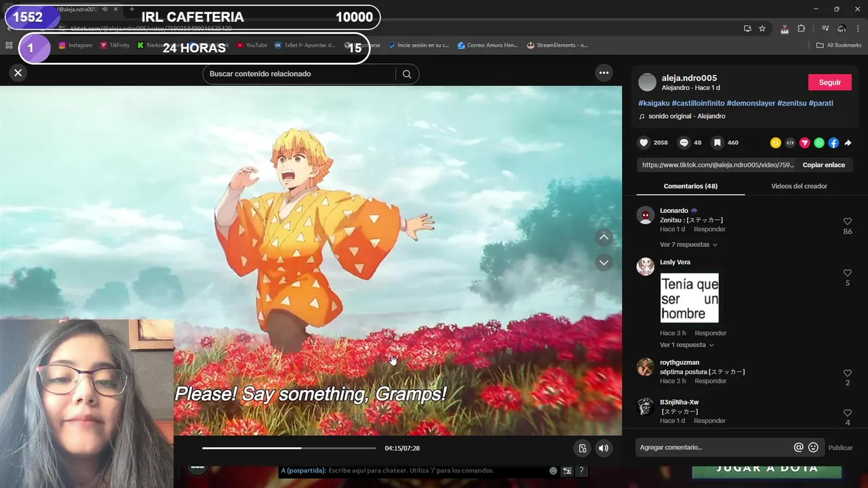Open TikFinity bookmark
This screenshot has height=488, width=868.
[115, 45]
